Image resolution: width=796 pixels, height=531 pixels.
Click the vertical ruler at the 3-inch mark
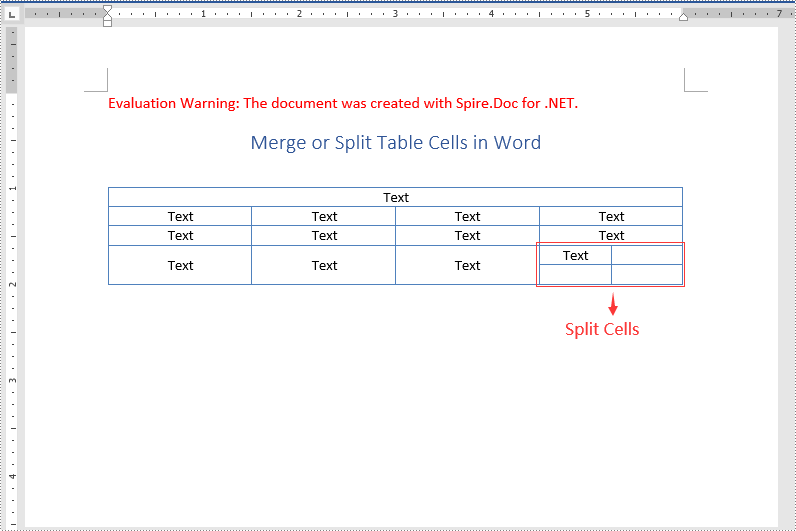(12, 380)
